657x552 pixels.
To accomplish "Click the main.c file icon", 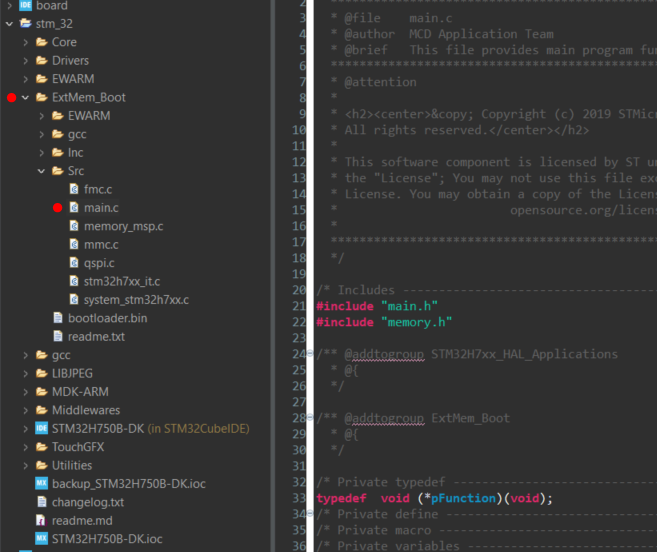I will pos(74,208).
